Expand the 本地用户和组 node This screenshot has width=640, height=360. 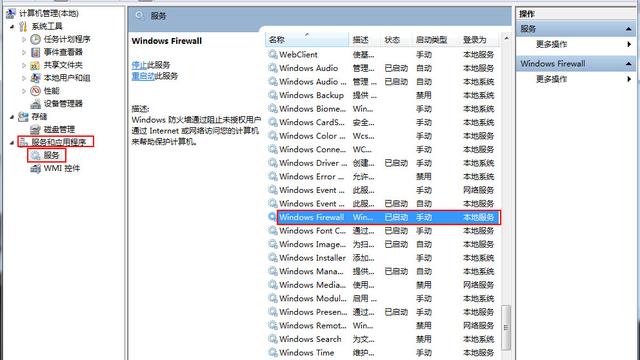(24, 78)
